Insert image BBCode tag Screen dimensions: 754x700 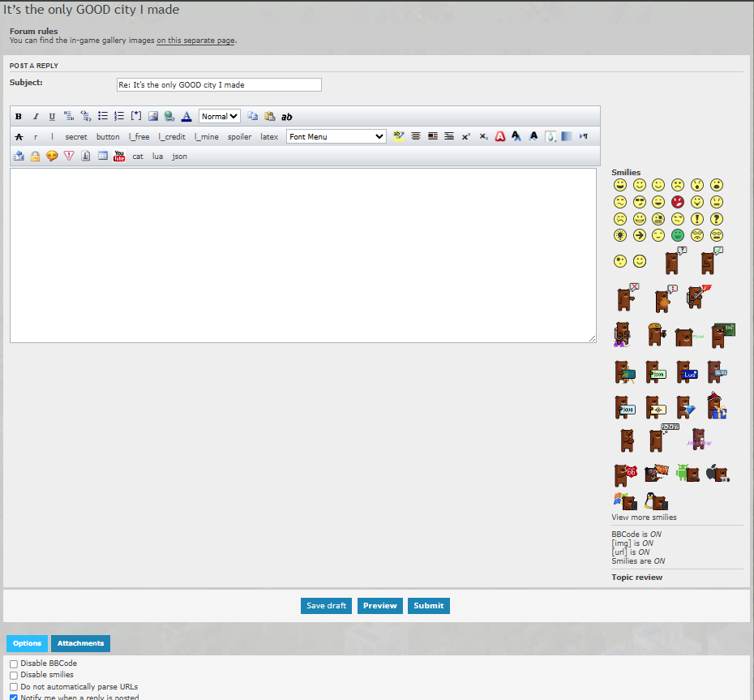(153, 116)
